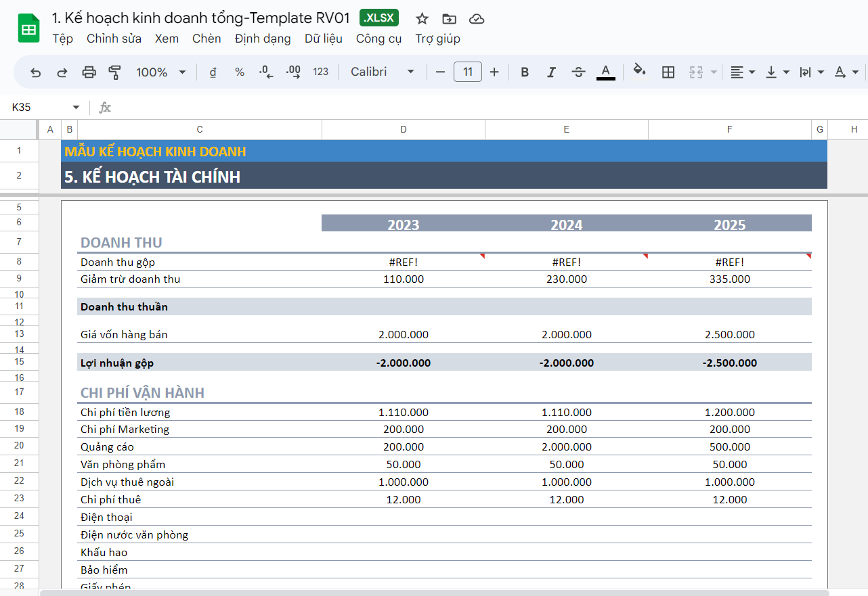Select row 18 by its header
Viewport: 868px width, 596px height.
[x=19, y=412]
